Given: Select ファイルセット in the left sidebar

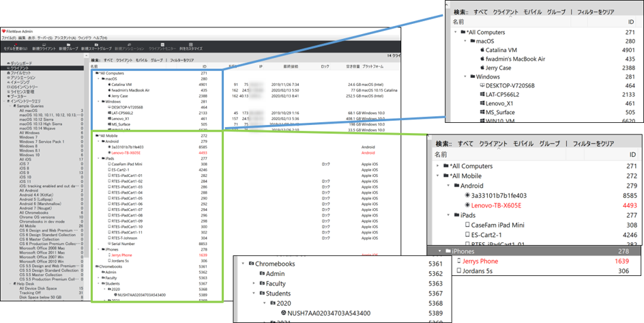Looking at the screenshot, I should [20, 72].
